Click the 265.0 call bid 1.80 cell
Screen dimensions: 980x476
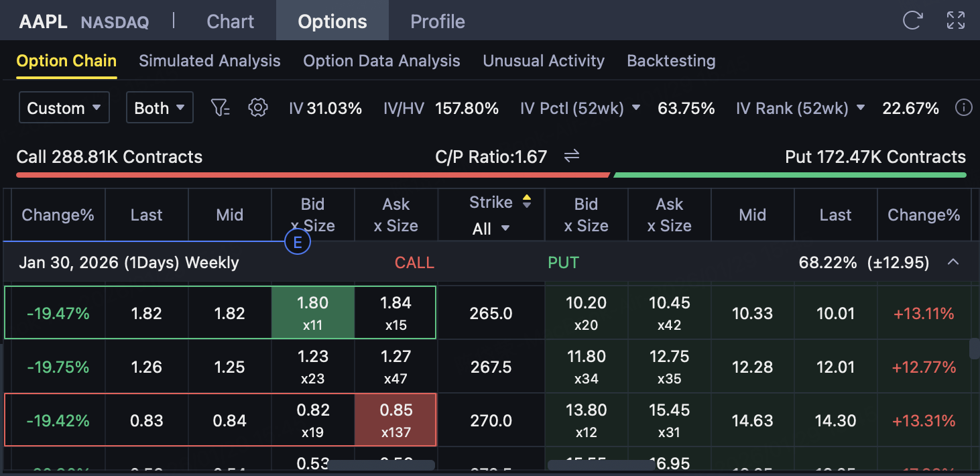coord(312,312)
